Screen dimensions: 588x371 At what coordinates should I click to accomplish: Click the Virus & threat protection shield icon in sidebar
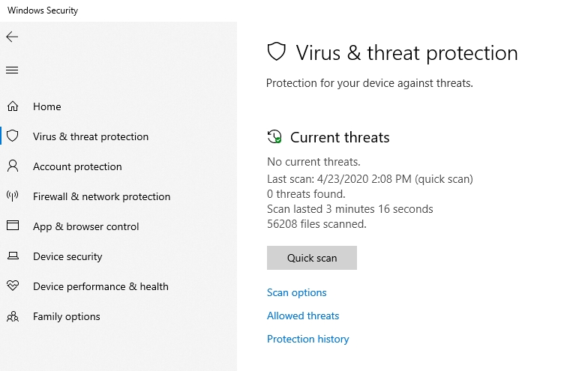[x=13, y=136]
